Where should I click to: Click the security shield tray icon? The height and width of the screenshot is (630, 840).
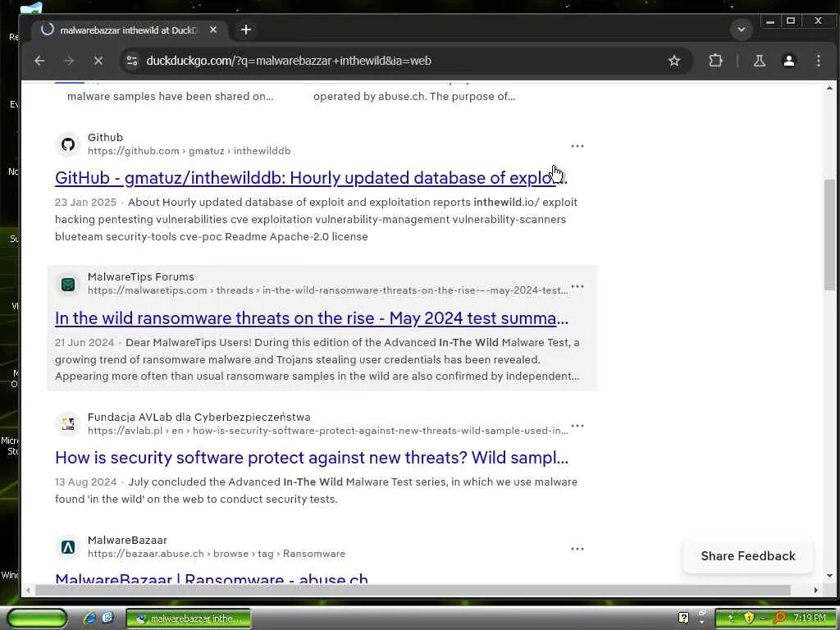point(748,618)
